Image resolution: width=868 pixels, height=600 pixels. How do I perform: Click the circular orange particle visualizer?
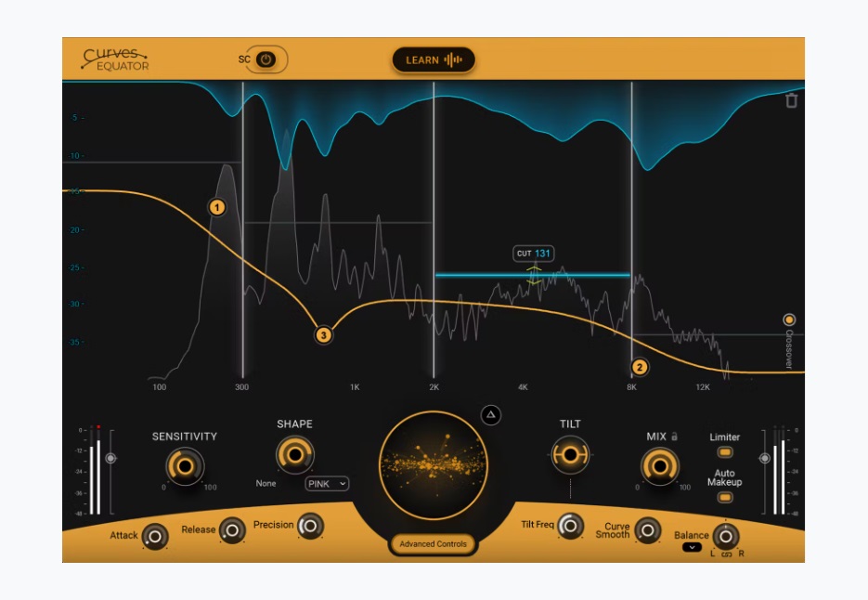[x=434, y=465]
